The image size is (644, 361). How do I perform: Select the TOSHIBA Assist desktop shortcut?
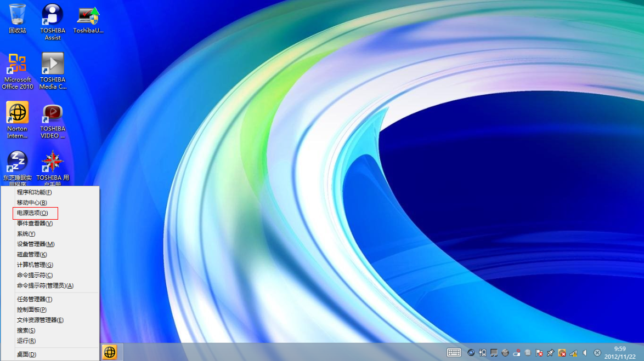[x=53, y=22]
